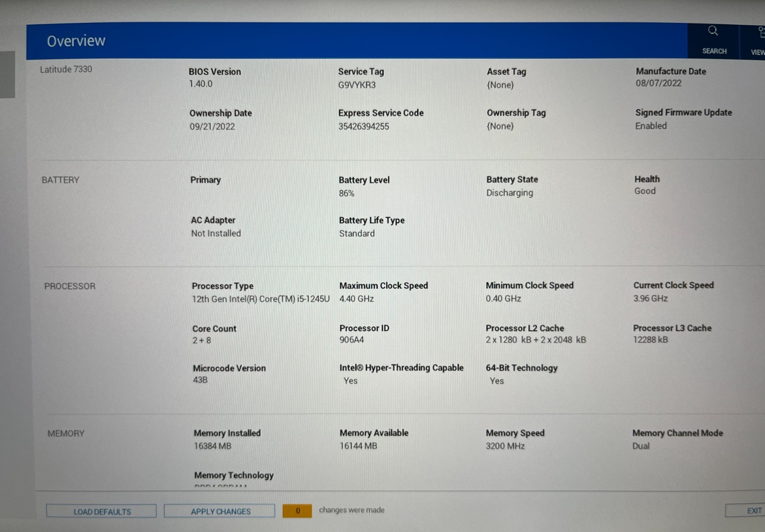This screenshot has width=765, height=532.
Task: Select the L3 Cache value 12288 kB
Action: [650, 340]
